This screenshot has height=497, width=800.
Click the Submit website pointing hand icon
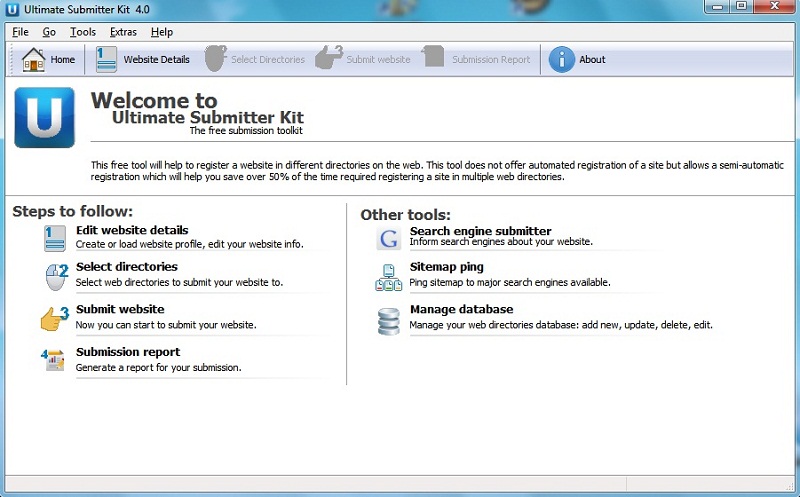[55, 319]
